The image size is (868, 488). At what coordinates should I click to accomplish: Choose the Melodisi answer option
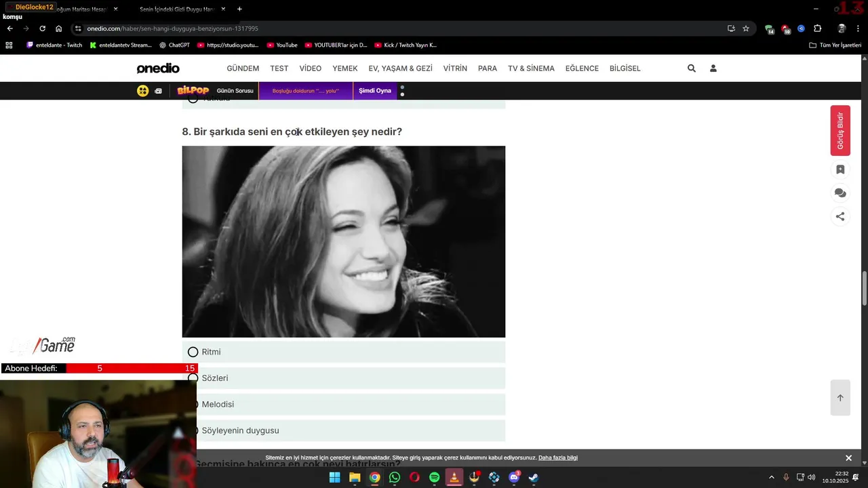click(x=343, y=404)
